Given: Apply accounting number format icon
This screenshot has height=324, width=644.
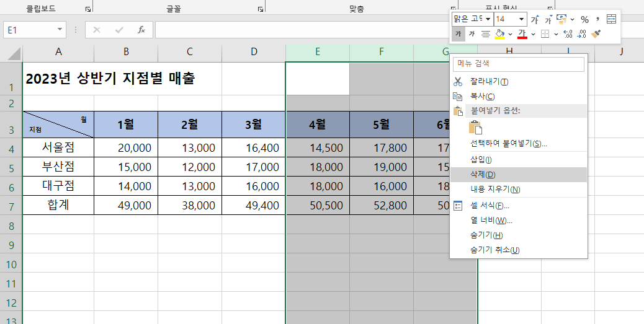Looking at the screenshot, I should click(x=561, y=19).
